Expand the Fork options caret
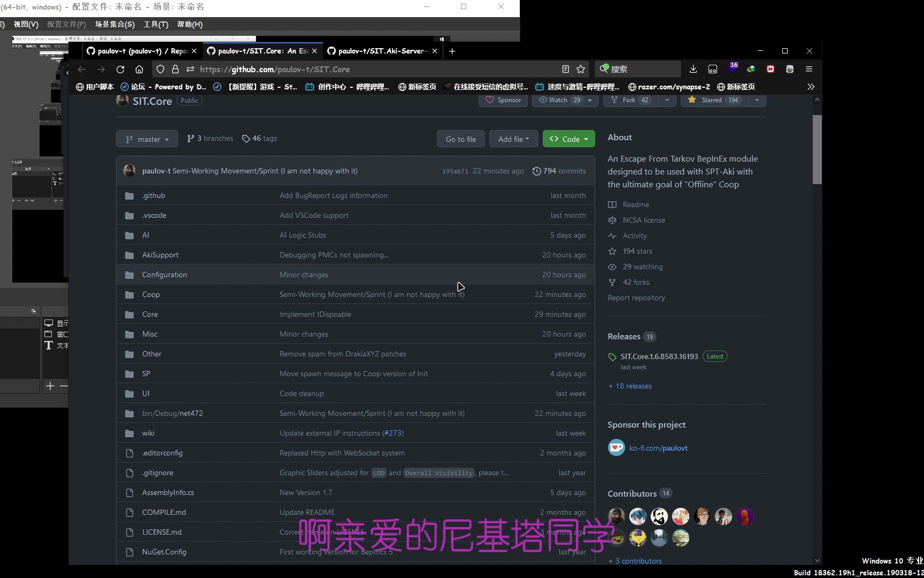The image size is (924, 578). [667, 100]
